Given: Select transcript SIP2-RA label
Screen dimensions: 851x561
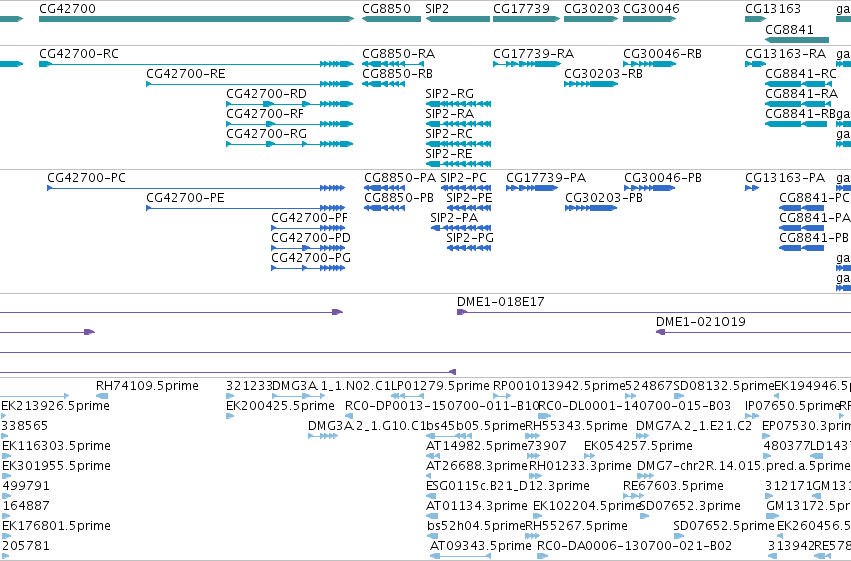Looking at the screenshot, I should (x=449, y=114).
